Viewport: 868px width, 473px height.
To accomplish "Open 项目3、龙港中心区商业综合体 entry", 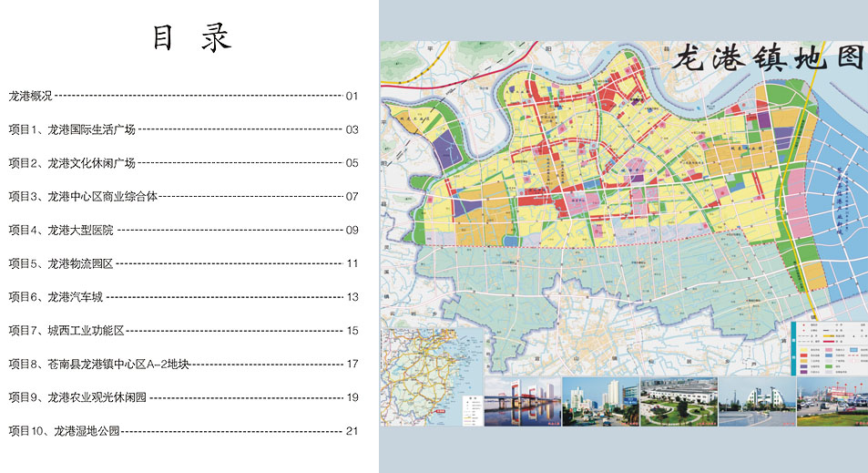I will point(83,196).
